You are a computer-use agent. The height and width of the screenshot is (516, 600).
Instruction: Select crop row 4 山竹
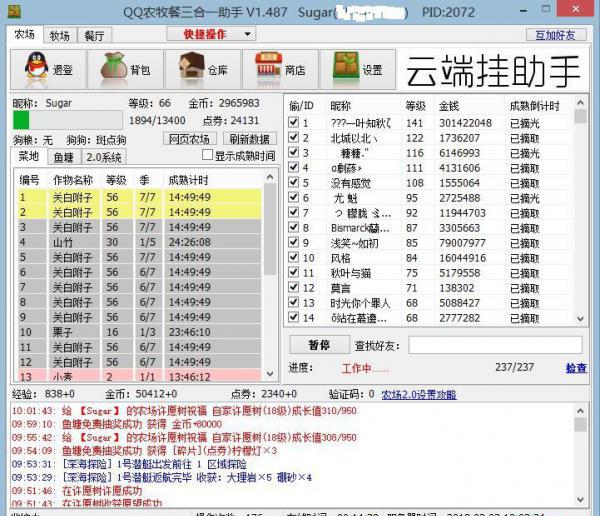pyautogui.click(x=140, y=242)
